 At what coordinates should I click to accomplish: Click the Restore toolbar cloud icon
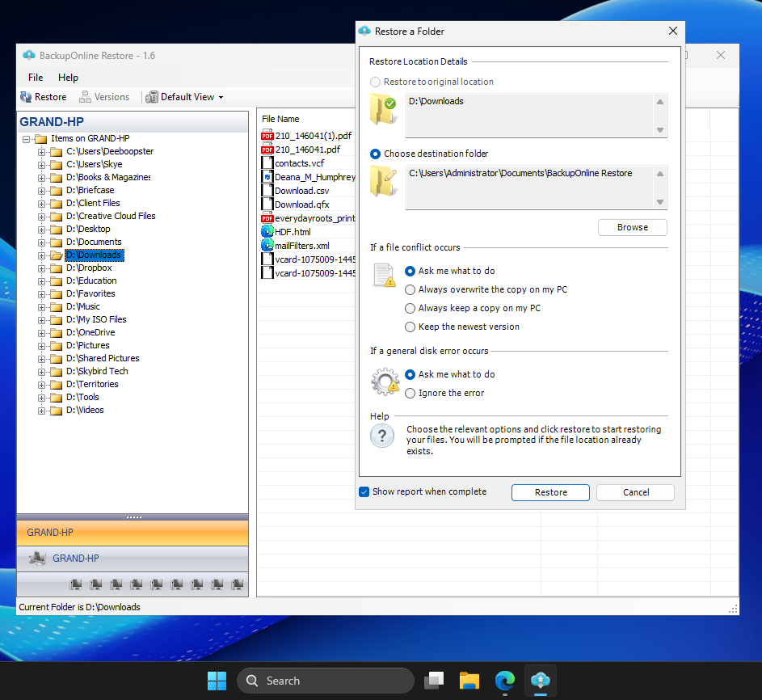27,97
